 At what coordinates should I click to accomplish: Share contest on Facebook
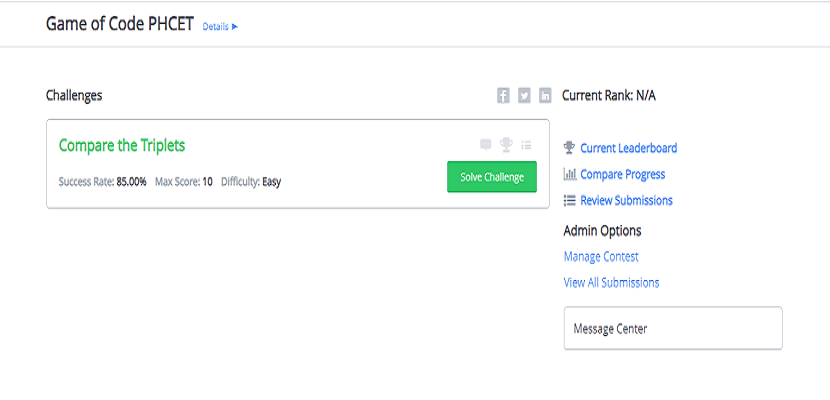(x=503, y=96)
